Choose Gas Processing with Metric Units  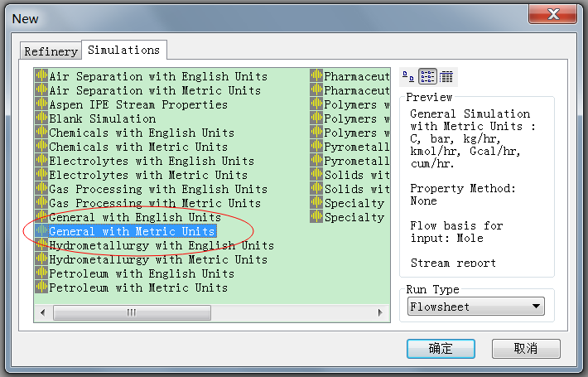(x=155, y=203)
